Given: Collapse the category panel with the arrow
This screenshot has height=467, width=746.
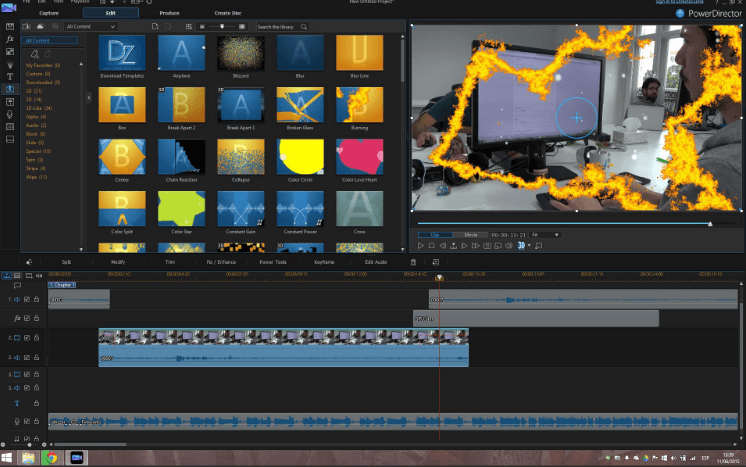Looking at the screenshot, I should pyautogui.click(x=89, y=97).
